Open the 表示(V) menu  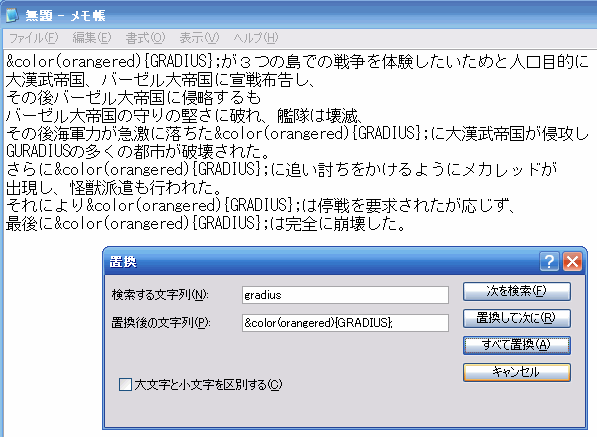199,38
